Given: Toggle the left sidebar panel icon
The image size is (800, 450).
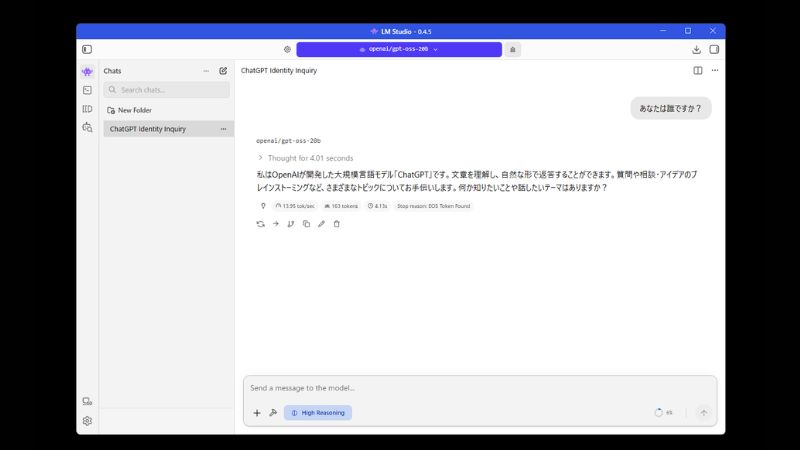Looking at the screenshot, I should tap(87, 49).
